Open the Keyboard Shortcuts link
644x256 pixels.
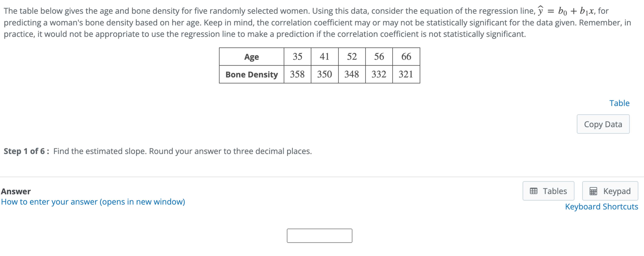pyautogui.click(x=602, y=207)
